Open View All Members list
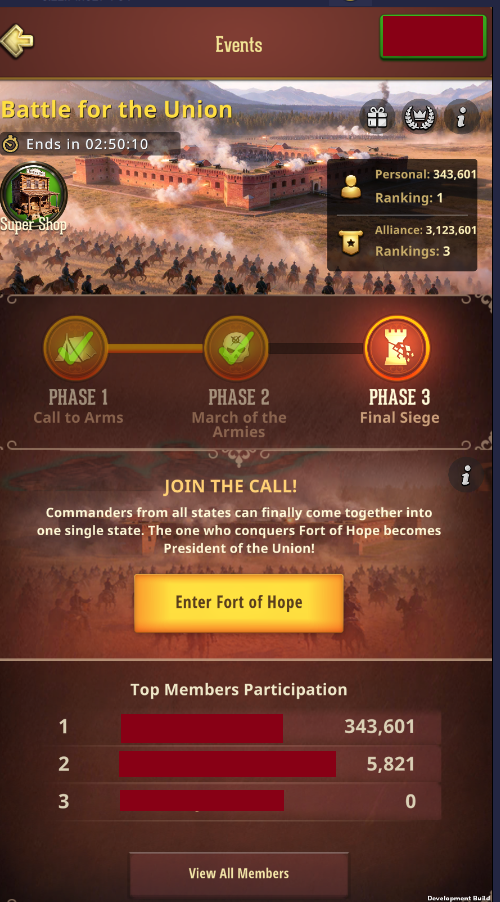The width and height of the screenshot is (500, 902). (239, 873)
